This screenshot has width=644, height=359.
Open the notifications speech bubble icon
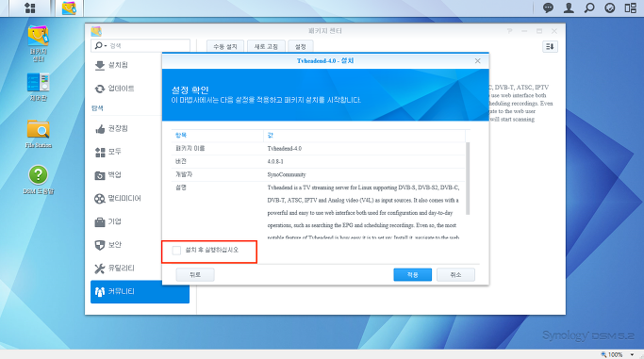click(x=548, y=8)
